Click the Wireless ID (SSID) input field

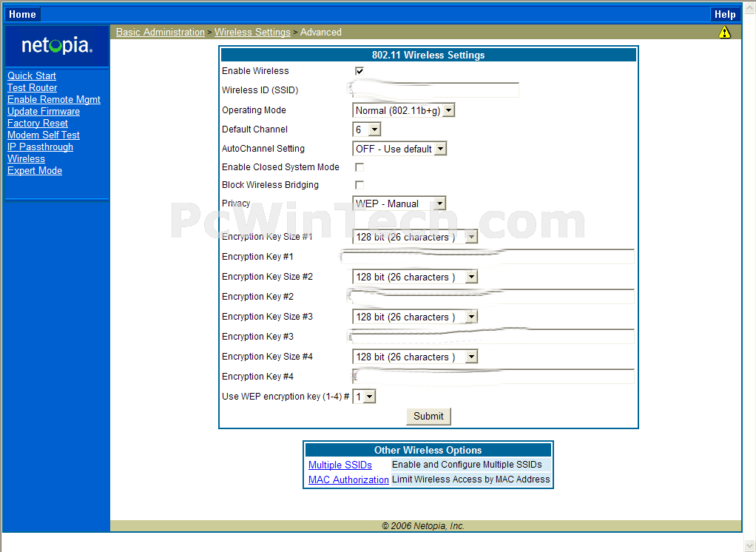click(x=436, y=90)
